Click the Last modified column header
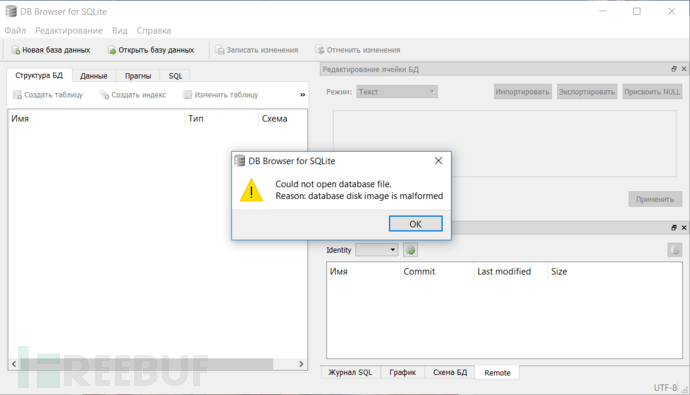The height and width of the screenshot is (395, 690). [x=510, y=271]
